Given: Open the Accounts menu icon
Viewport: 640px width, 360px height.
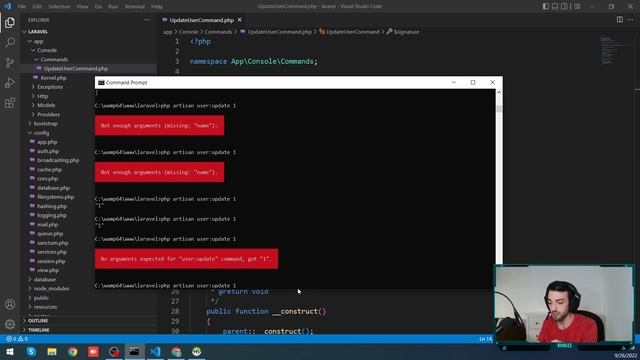Looking at the screenshot, I should tap(10, 304).
